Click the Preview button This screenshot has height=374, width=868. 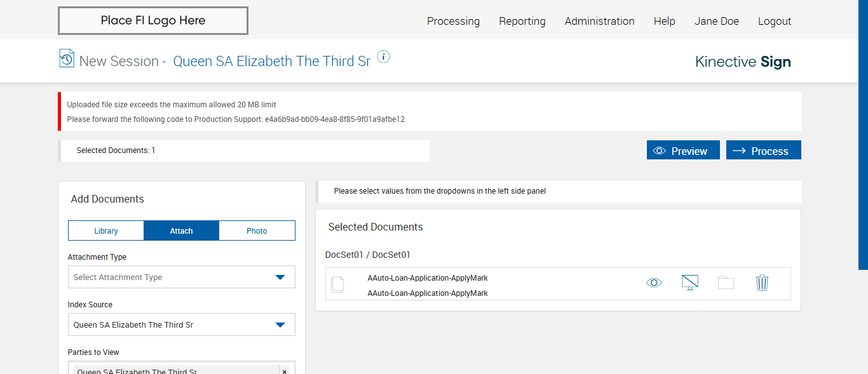click(683, 150)
